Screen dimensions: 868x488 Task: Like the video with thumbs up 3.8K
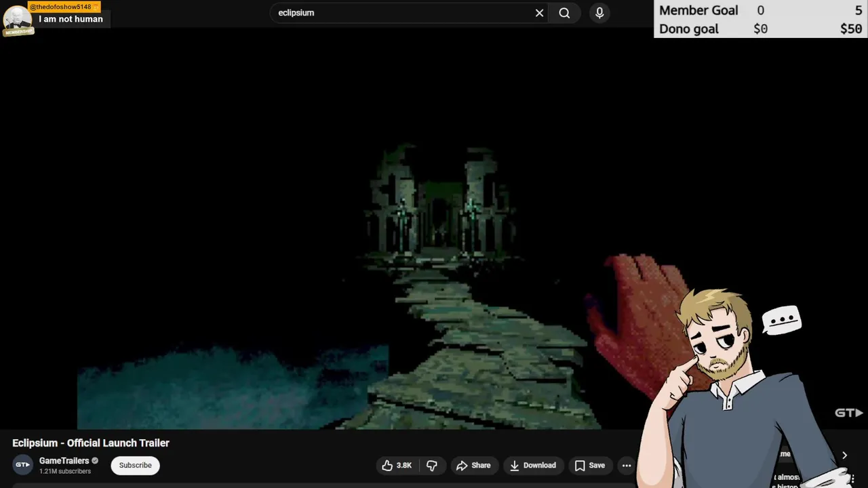397,466
